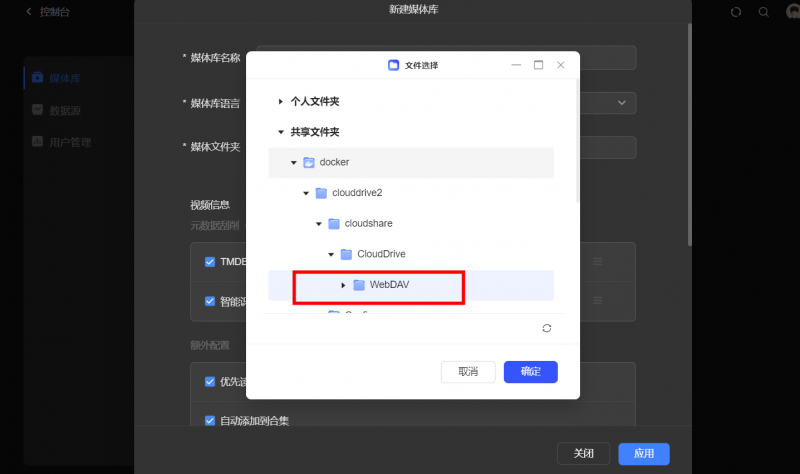This screenshot has width=800, height=474.
Task: Click the 智能 row drag handle icon
Action: (x=597, y=301)
